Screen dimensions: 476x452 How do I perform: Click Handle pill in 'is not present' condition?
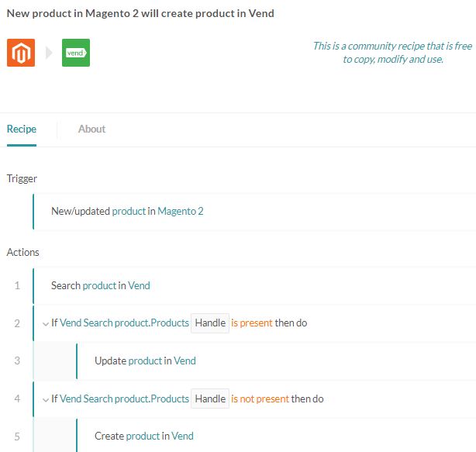(210, 399)
